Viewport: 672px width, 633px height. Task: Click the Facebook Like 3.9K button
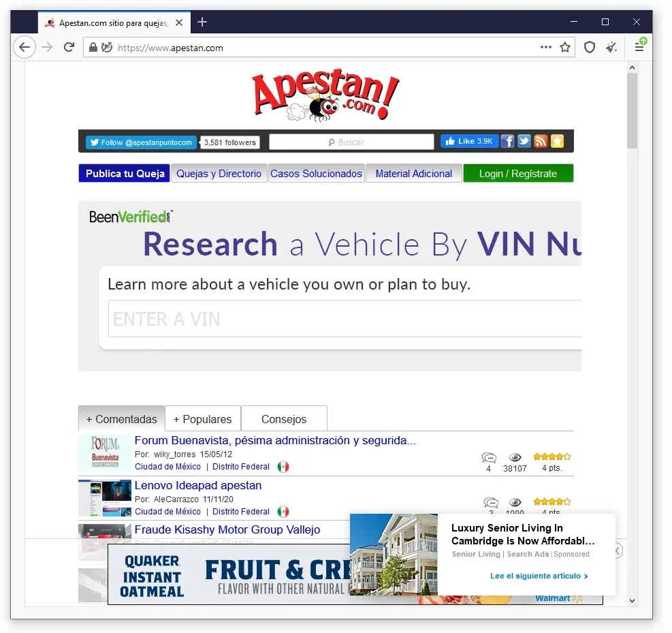click(x=469, y=141)
